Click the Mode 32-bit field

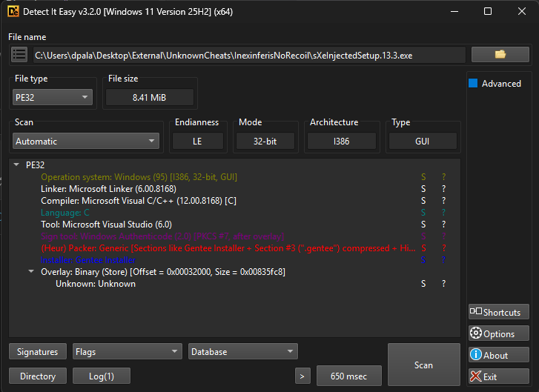click(265, 142)
